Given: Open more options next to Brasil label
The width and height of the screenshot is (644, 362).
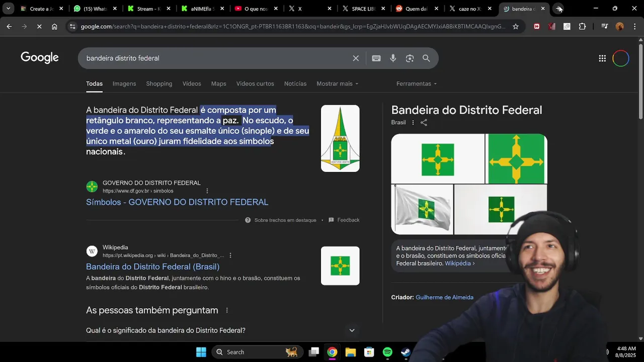Looking at the screenshot, I should 413,123.
